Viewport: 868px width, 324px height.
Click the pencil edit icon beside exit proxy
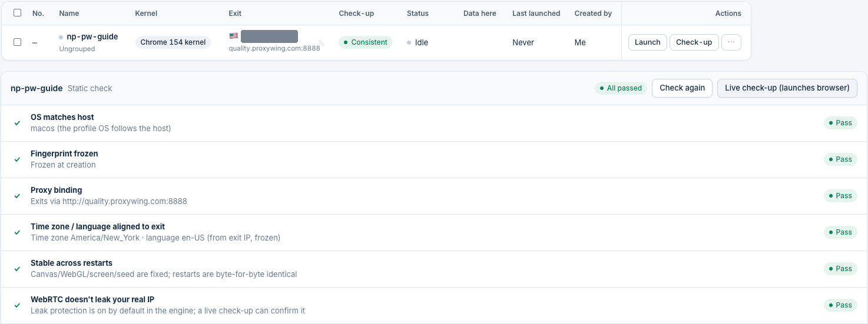pos(321,42)
